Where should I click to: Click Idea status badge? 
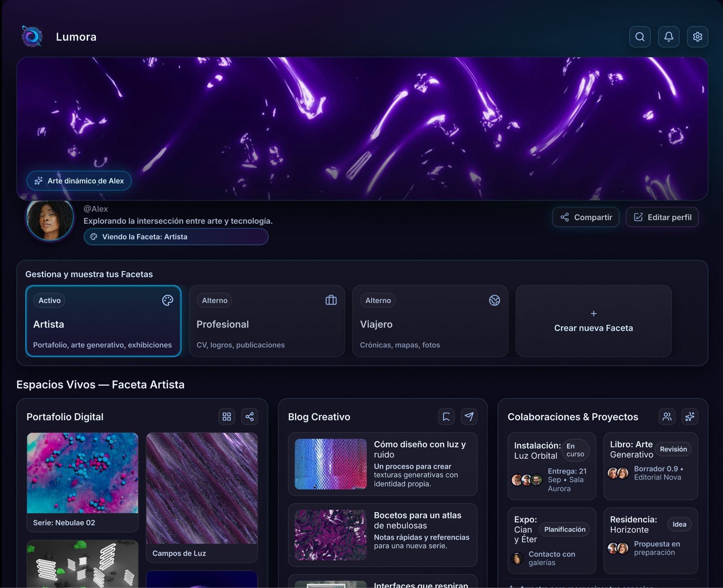[x=679, y=524]
